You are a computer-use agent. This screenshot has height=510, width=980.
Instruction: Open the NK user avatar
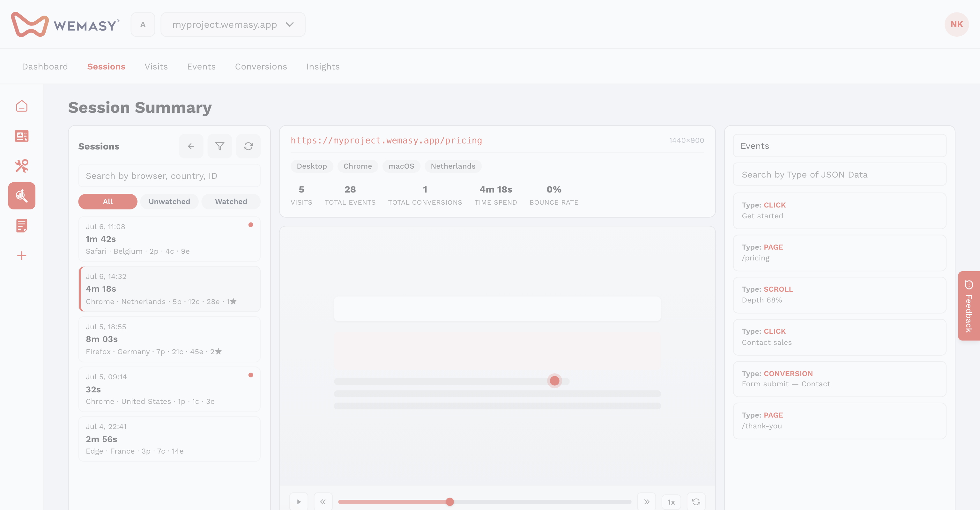point(956,24)
